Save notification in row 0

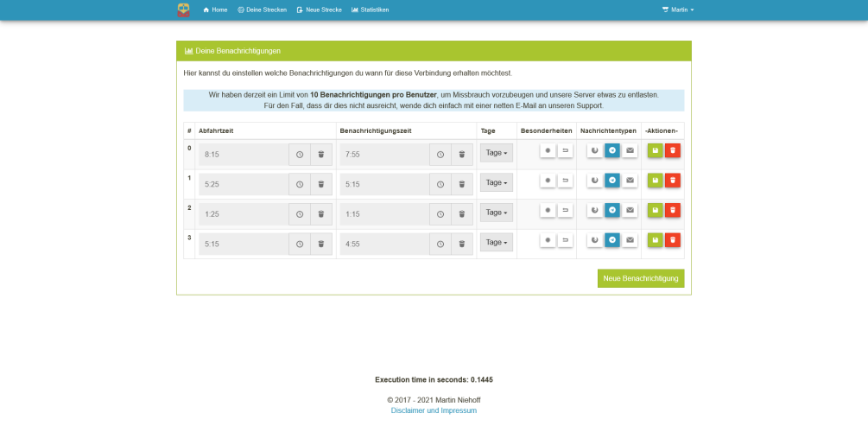pos(655,151)
